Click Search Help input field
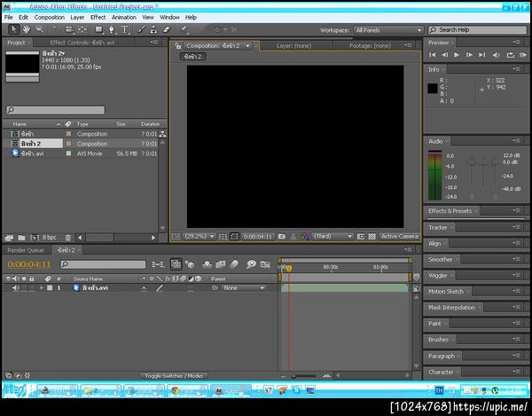This screenshot has width=532, height=416. coord(478,30)
